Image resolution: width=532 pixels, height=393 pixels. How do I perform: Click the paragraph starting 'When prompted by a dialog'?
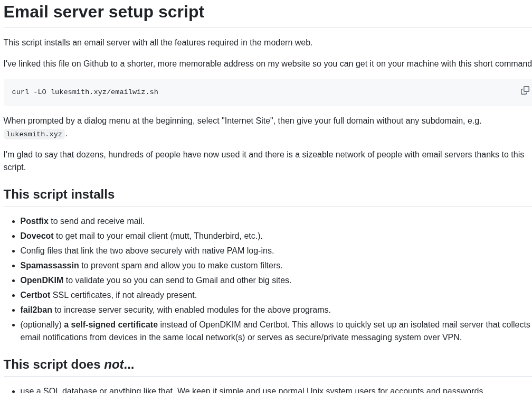(242, 127)
